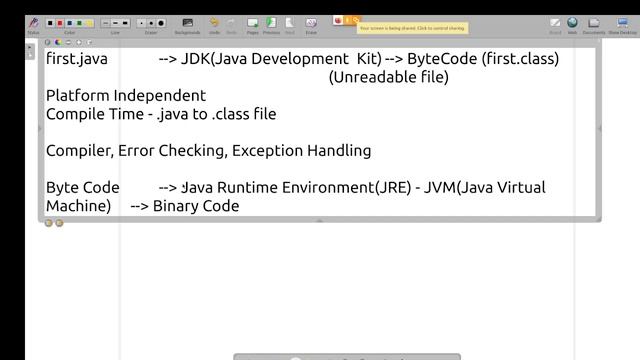
Task: Add a new page with Pages
Action: (253, 22)
